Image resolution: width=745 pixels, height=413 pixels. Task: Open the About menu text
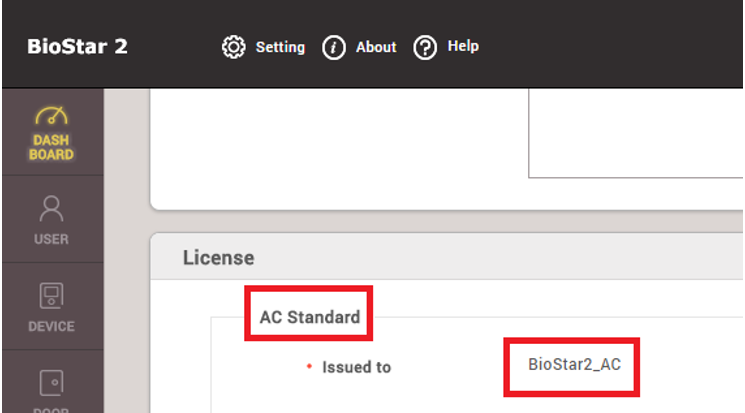[376, 47]
